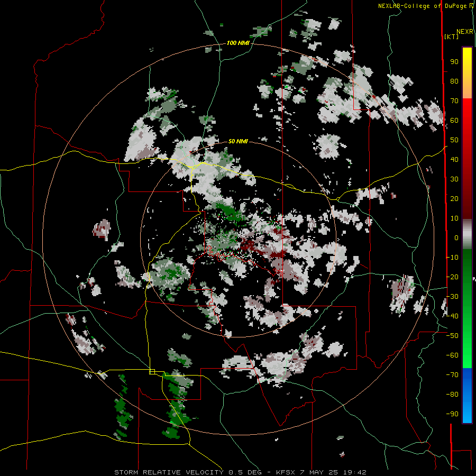Select the positive 50 velocity scale label
The image size is (476, 476).
(454, 140)
